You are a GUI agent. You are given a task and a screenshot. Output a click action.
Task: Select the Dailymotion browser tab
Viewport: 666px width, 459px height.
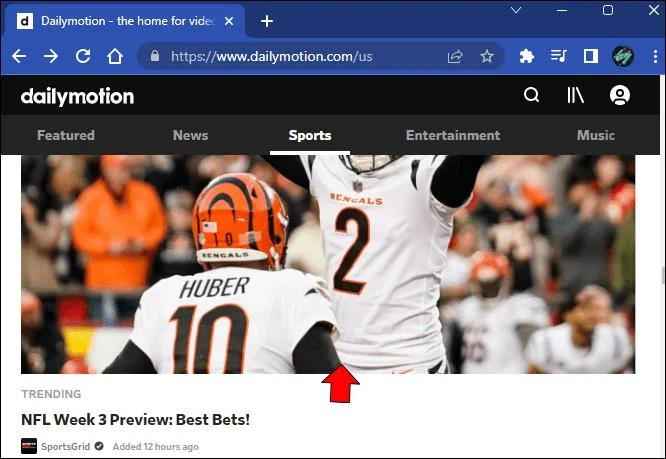point(124,21)
